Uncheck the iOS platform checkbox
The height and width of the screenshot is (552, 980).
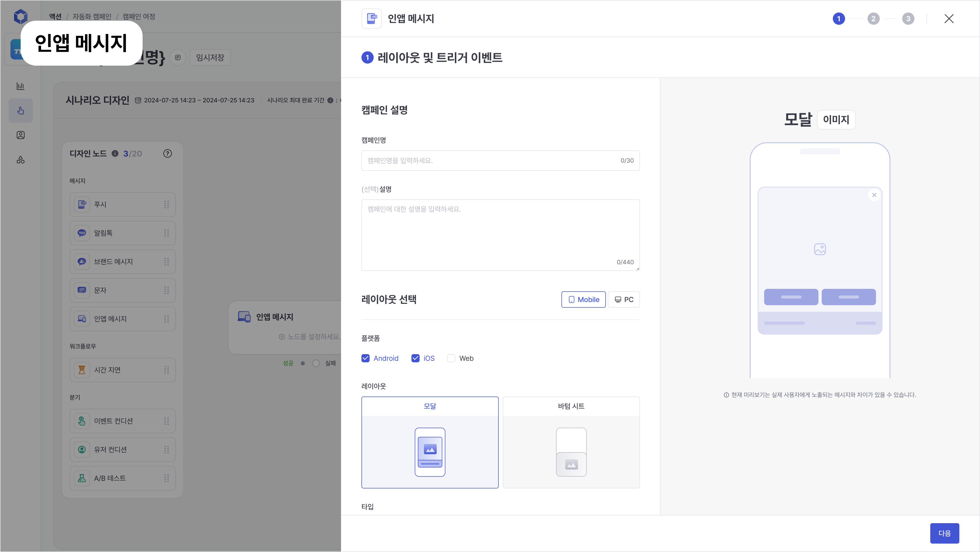(416, 358)
